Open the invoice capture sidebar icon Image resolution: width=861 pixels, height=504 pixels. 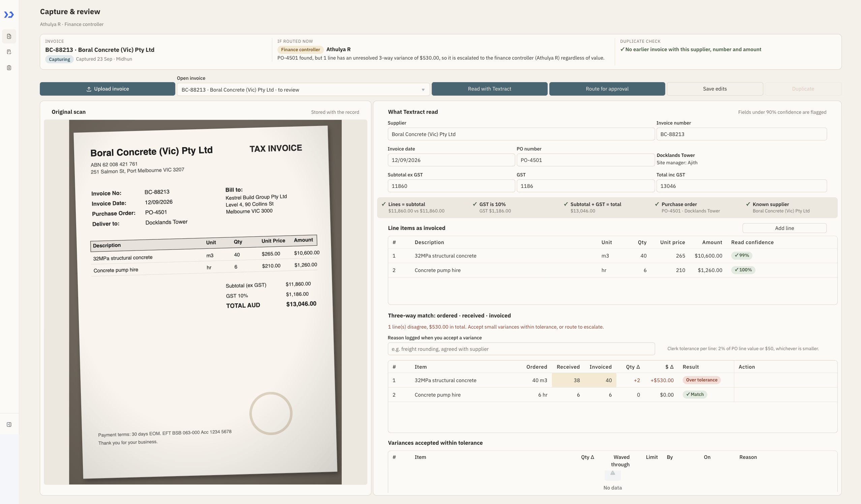click(x=9, y=36)
